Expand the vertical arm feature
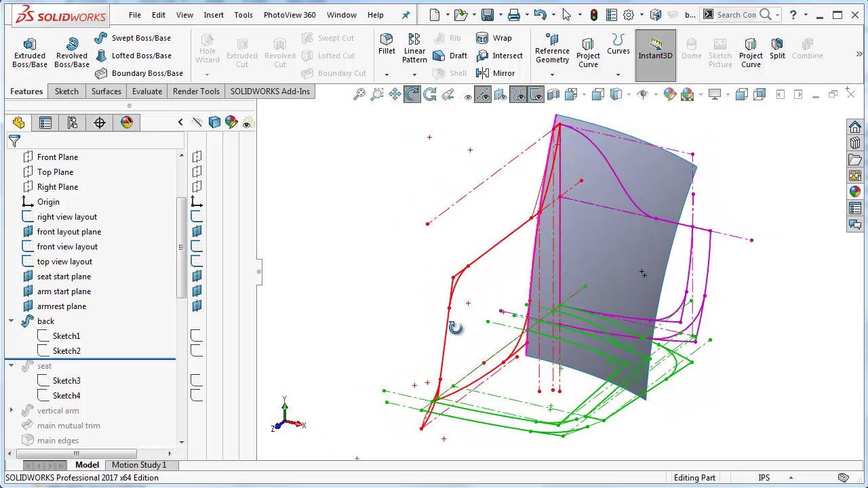This screenshot has width=868, height=488. (x=12, y=411)
